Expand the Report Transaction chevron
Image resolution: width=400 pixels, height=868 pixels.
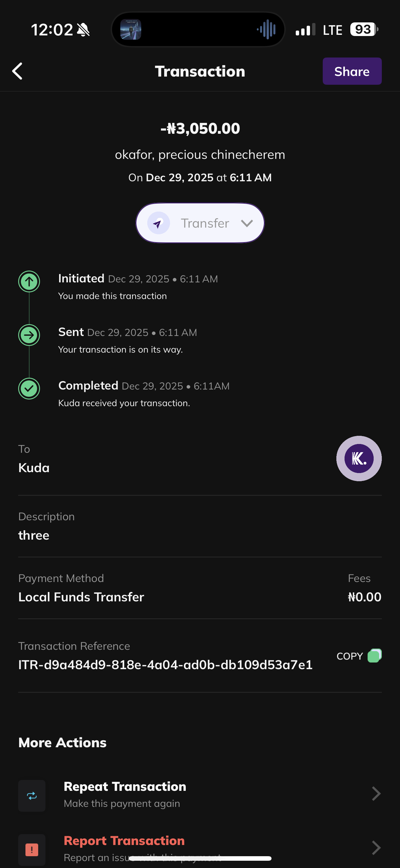[x=376, y=847]
